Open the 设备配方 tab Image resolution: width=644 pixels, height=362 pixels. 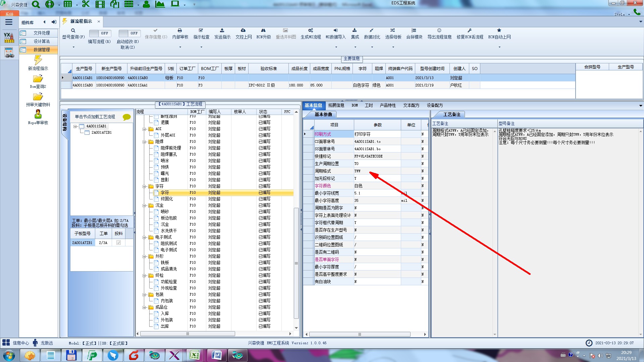tap(434, 105)
